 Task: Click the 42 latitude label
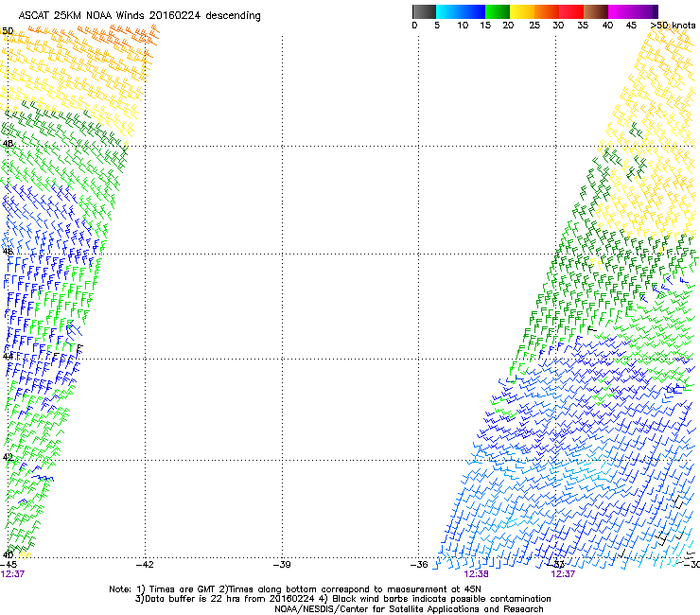tap(8, 457)
